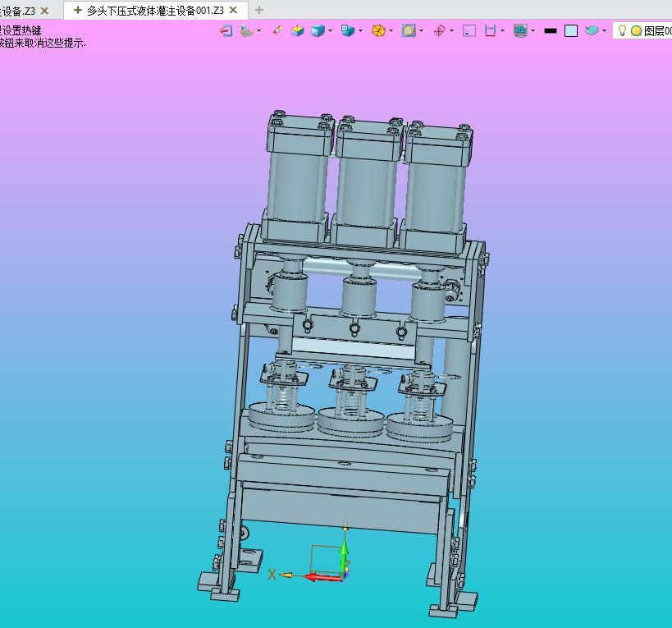Screen dimensions: 672x628
Task: Click the purple square window icon
Action: click(469, 31)
